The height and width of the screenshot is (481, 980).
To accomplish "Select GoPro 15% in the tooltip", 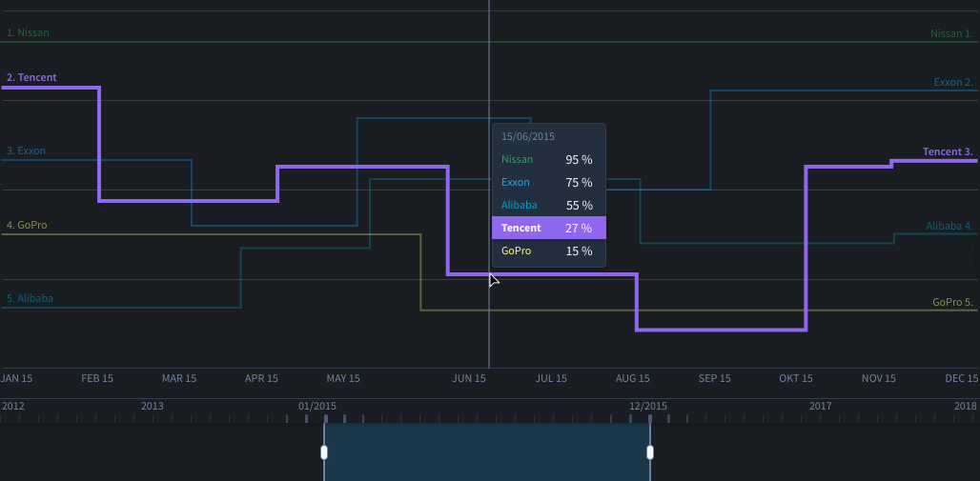I will (548, 251).
